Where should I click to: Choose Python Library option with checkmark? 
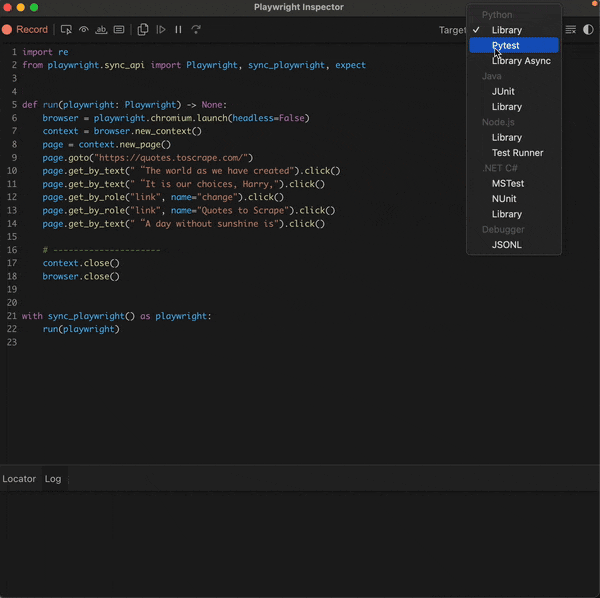[x=514, y=30]
